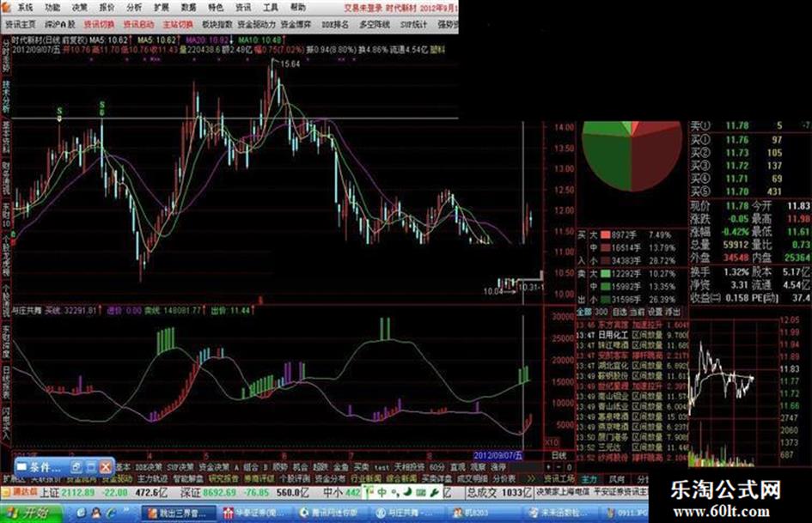This screenshot has height=523, width=812.
Task: Select the 300 filter tab in alerts list
Action: click(601, 312)
